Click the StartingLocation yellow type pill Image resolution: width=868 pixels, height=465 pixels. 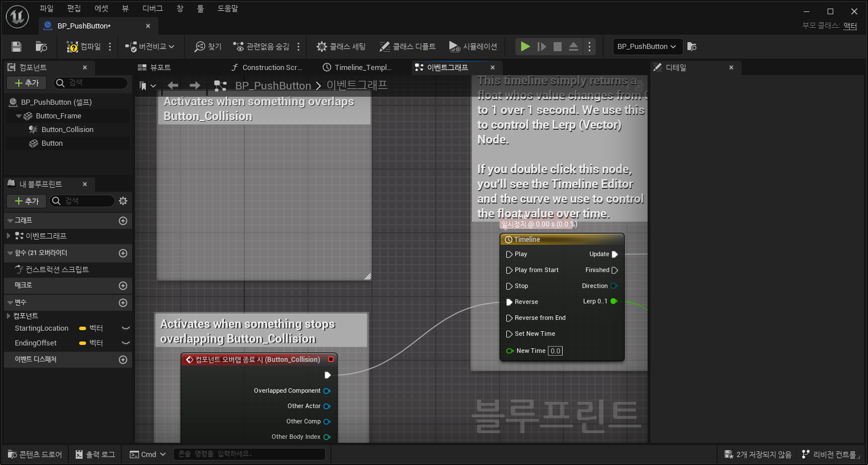point(83,328)
